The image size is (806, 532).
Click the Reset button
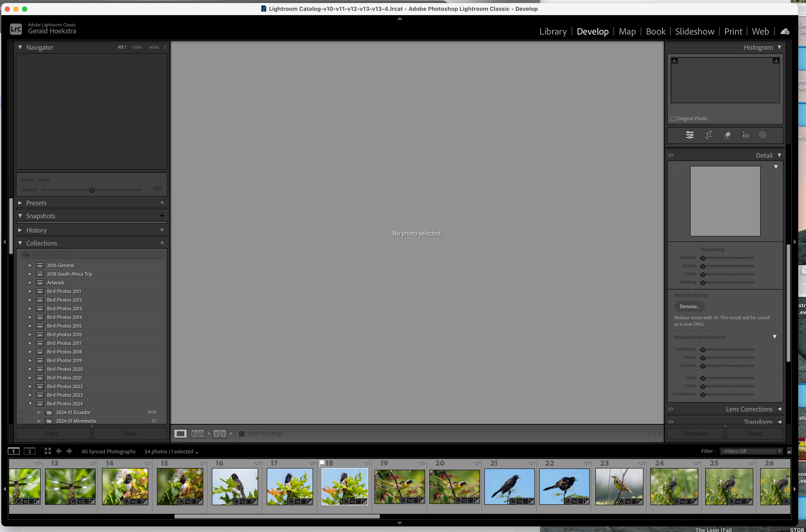coord(754,434)
